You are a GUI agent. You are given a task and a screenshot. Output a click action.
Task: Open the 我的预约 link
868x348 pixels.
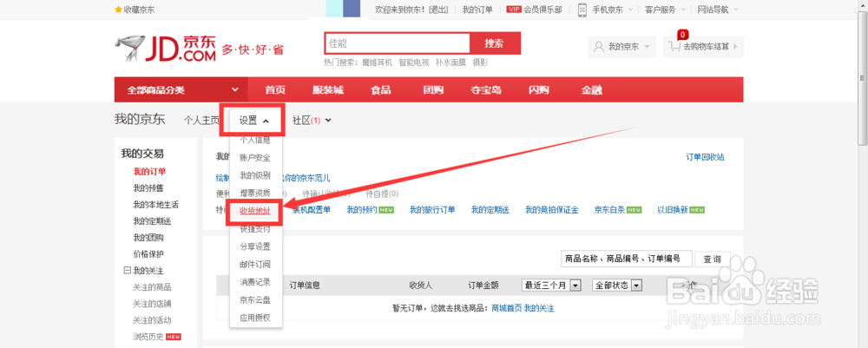point(361,210)
